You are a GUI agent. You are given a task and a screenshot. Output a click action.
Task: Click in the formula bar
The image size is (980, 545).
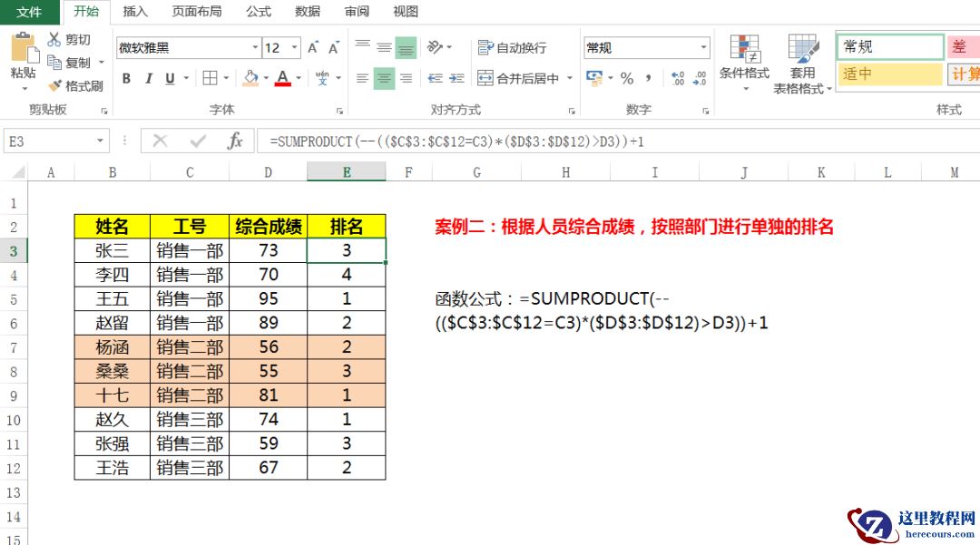619,141
